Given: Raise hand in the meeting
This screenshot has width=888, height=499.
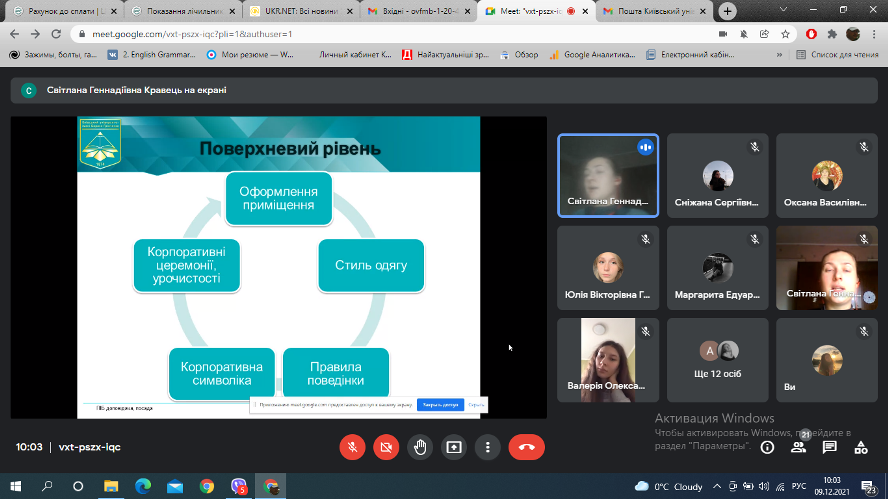Looking at the screenshot, I should point(420,447).
